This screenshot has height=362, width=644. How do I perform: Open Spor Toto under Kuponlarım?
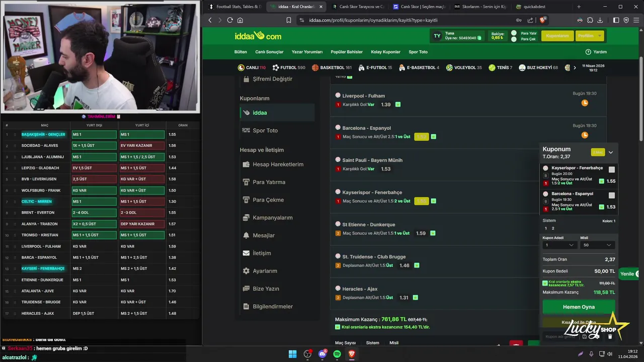pos(265,131)
